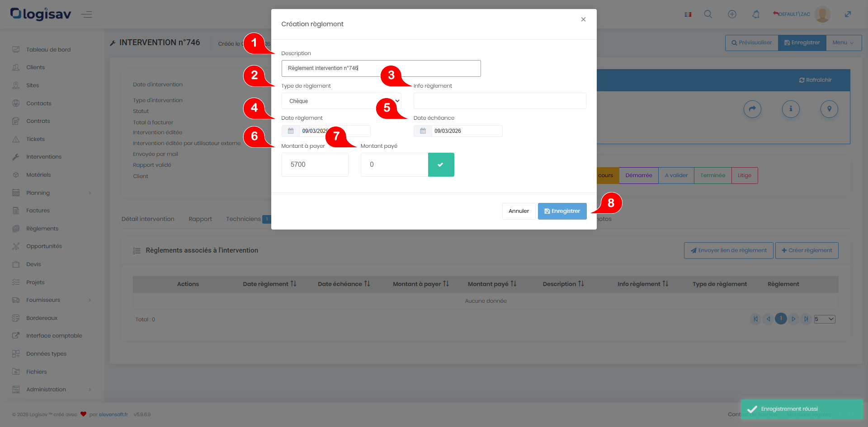Click the map pin location icon

(829, 109)
